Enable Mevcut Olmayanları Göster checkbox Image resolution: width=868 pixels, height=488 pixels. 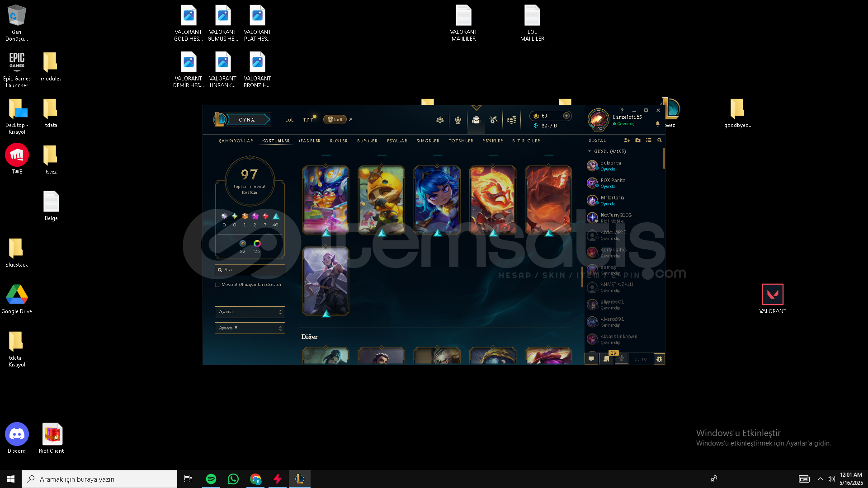coord(217,285)
